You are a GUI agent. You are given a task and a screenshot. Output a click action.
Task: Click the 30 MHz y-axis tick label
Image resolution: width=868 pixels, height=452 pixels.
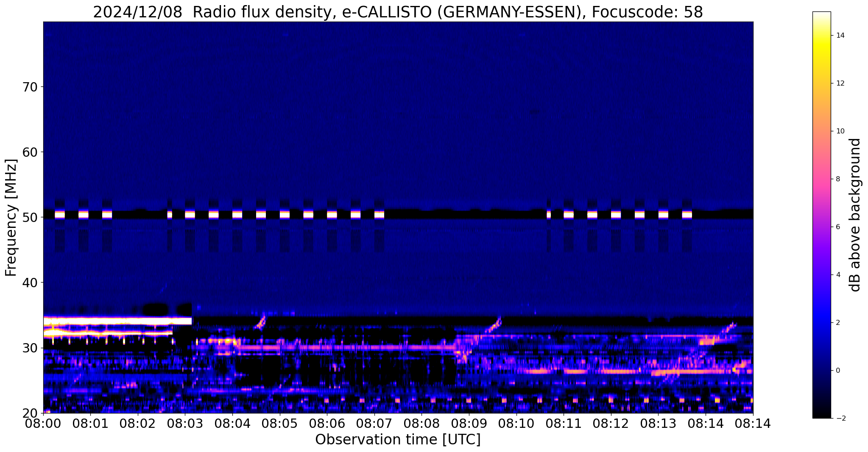tap(29, 348)
